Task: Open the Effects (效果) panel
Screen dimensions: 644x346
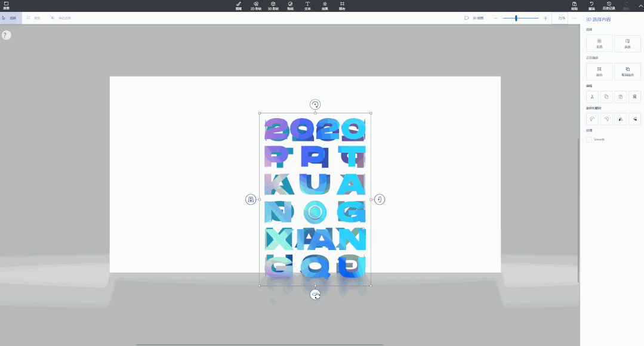Action: tap(325, 6)
